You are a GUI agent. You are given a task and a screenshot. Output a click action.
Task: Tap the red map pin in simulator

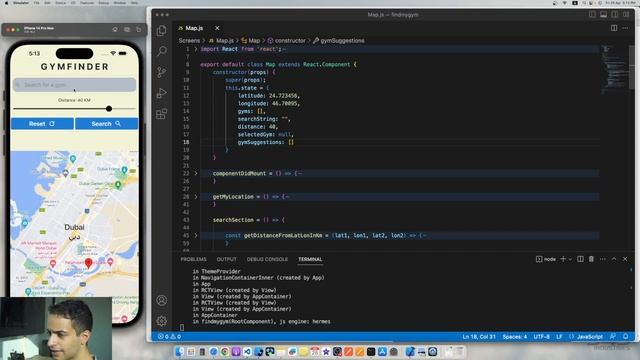[89, 263]
